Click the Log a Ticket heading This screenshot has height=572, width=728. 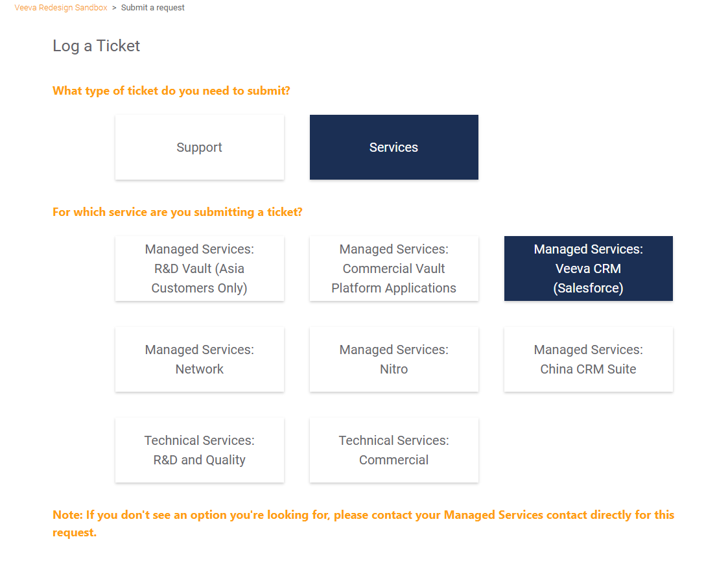(97, 46)
